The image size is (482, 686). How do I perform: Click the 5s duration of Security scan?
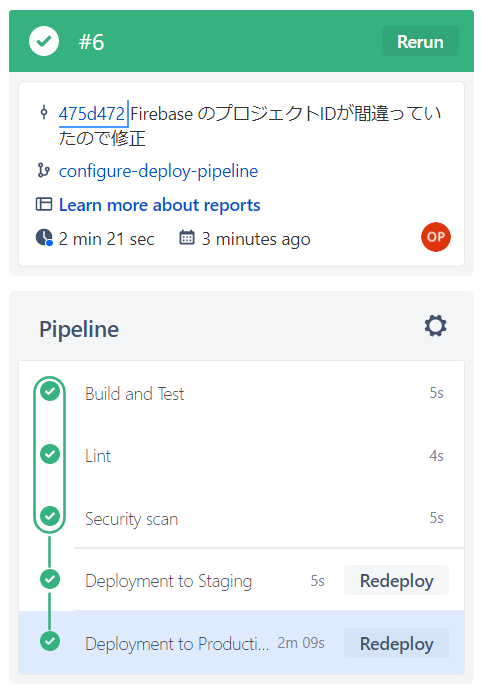click(436, 518)
